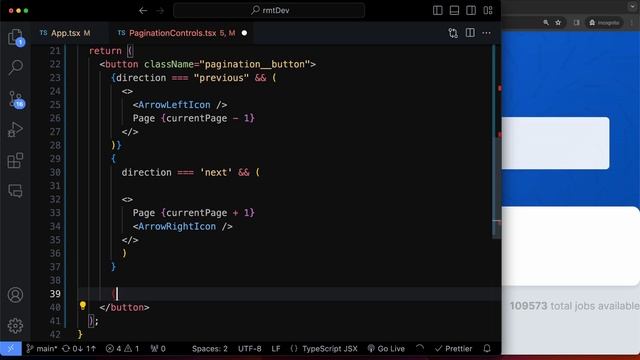The image size is (640, 360).
Task: Click ArrowRightIcon text on line 34
Action: point(177,226)
